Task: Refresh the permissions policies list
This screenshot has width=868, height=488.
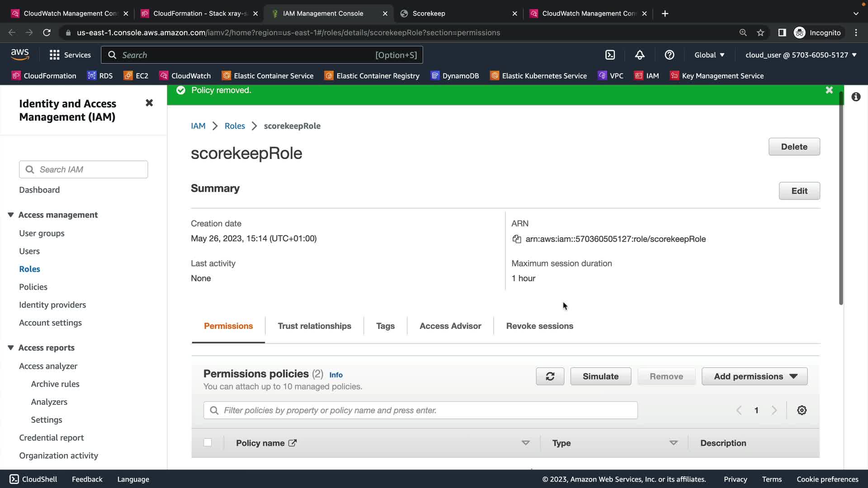Action: (550, 376)
